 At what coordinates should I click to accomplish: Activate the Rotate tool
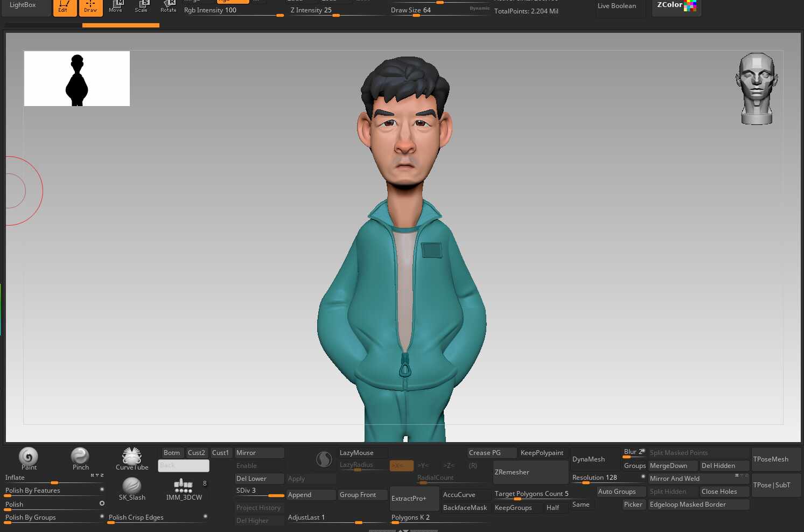tap(169, 7)
